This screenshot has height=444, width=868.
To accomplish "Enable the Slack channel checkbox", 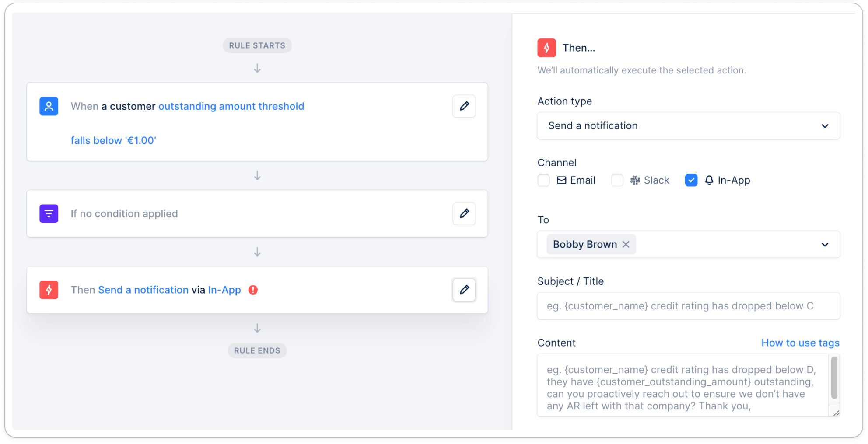I will 617,180.
